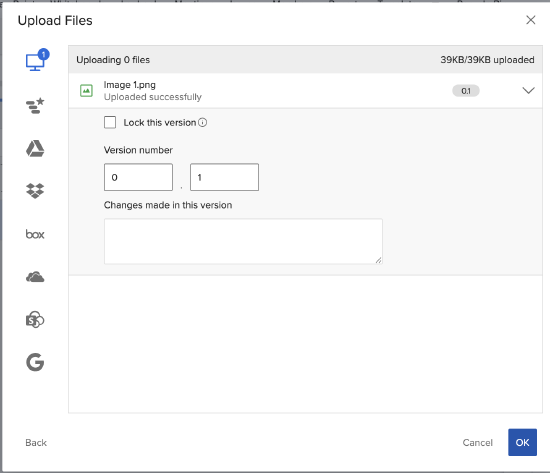Click the Uploading 0 files header text

click(x=113, y=60)
